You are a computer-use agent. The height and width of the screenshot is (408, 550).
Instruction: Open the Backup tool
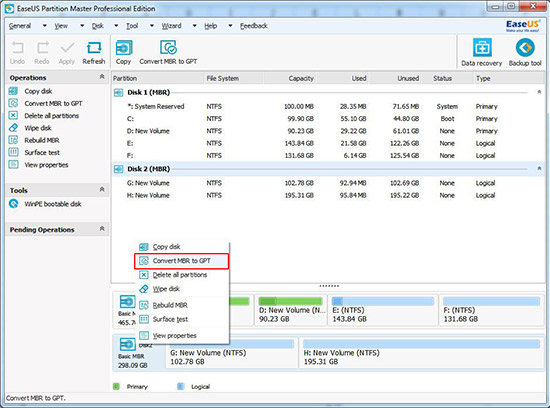(x=525, y=53)
